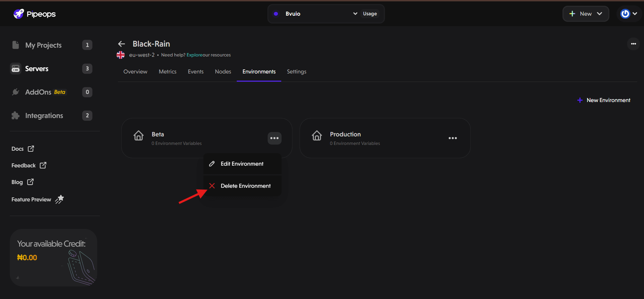
Task: Click the Beta environment house icon
Action: (139, 135)
